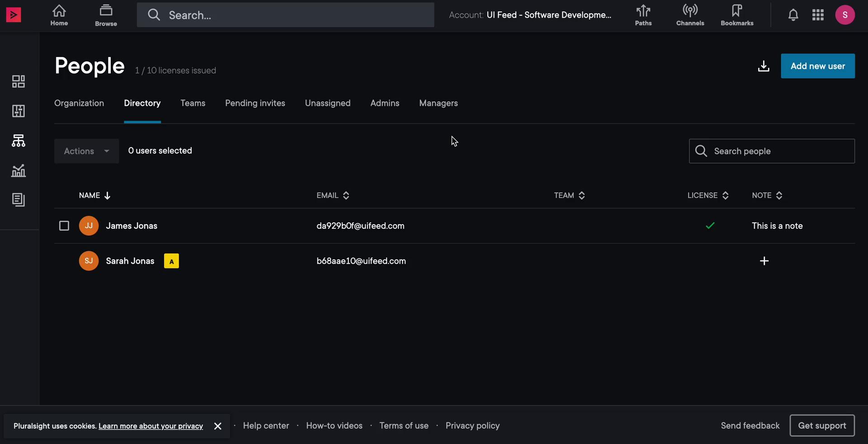Screen dimensions: 868x444
Task: Click the yellow admin badge A
Action: [171, 261]
